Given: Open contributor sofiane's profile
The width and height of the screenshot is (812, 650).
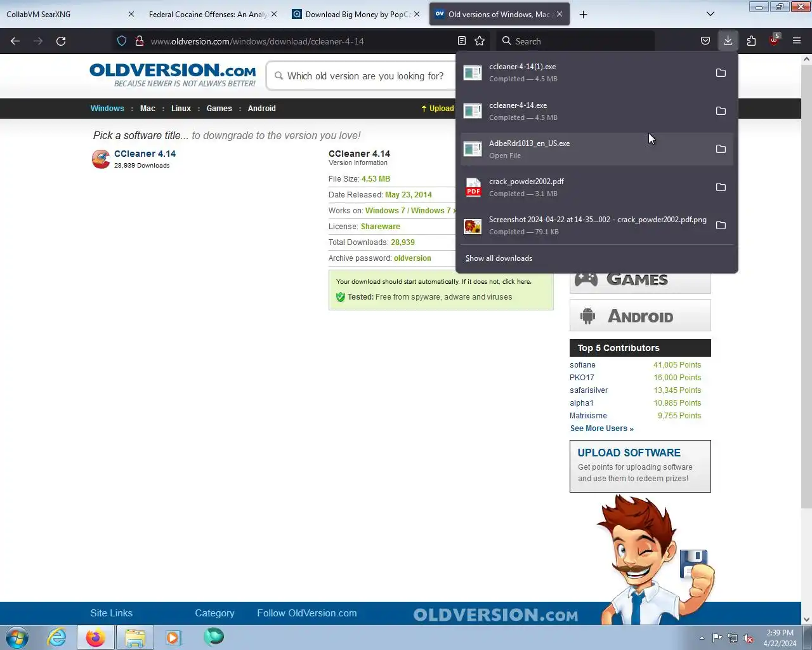Looking at the screenshot, I should click(x=582, y=365).
